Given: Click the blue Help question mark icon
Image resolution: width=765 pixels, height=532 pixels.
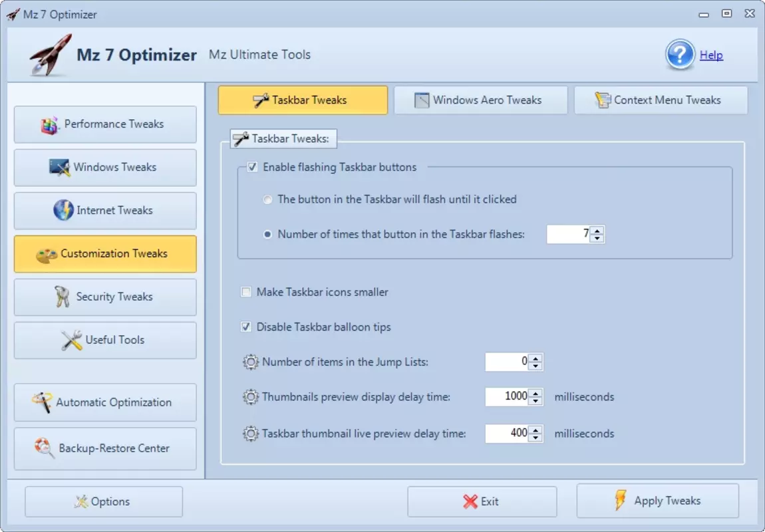Looking at the screenshot, I should click(x=680, y=55).
